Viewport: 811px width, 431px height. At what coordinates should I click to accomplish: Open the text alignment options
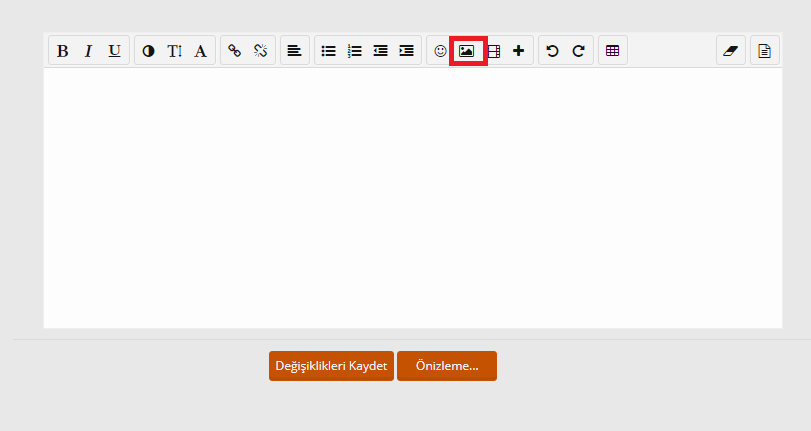pyautogui.click(x=294, y=51)
